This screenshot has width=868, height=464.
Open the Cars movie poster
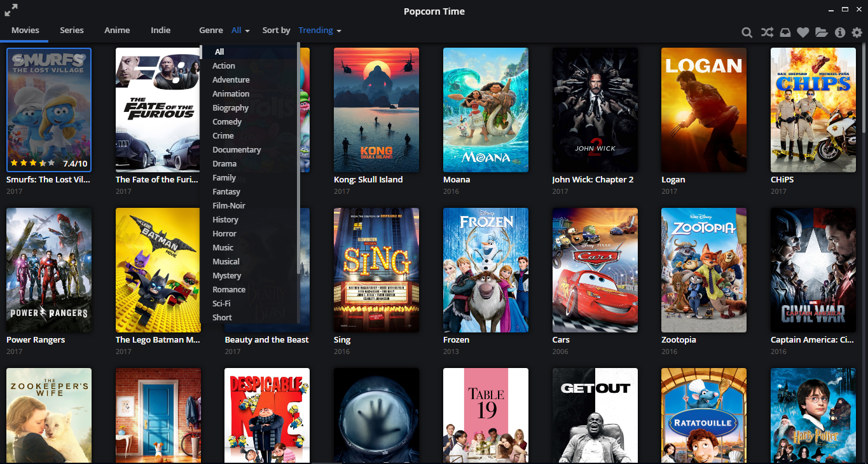click(x=595, y=270)
